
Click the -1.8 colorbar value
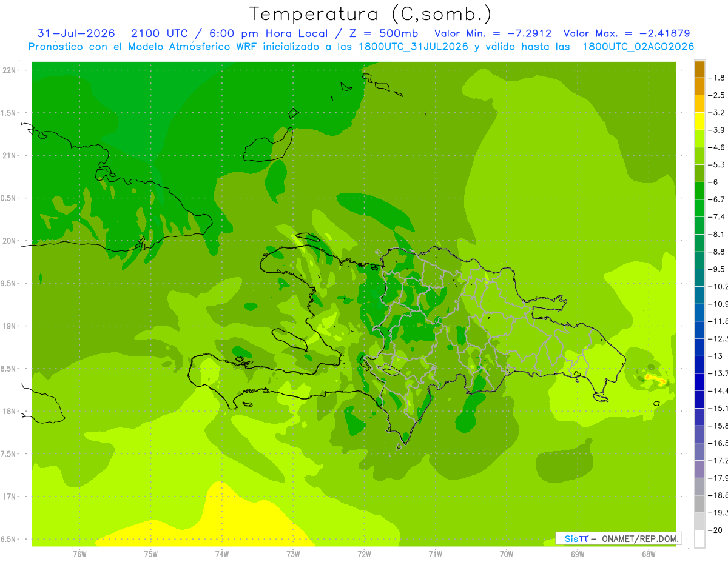pos(716,78)
